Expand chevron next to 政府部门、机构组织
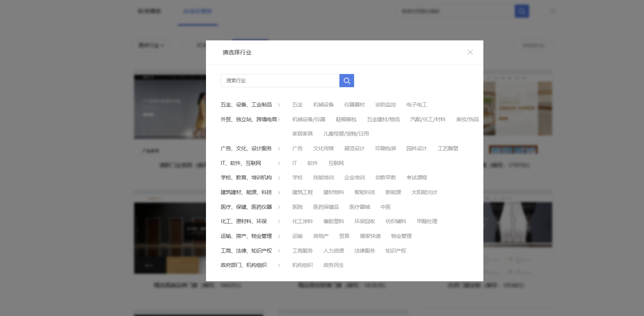The width and height of the screenshot is (644, 316). (279, 265)
